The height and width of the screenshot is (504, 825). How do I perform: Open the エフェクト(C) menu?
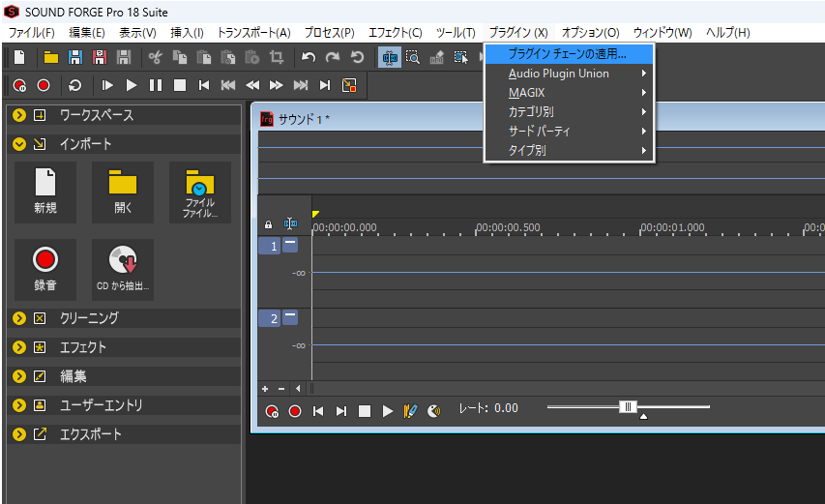395,33
